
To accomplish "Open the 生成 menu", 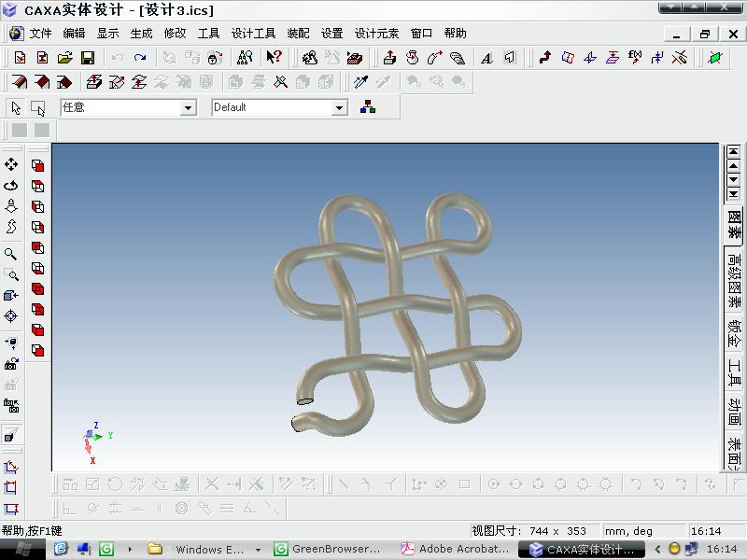I will point(141,34).
